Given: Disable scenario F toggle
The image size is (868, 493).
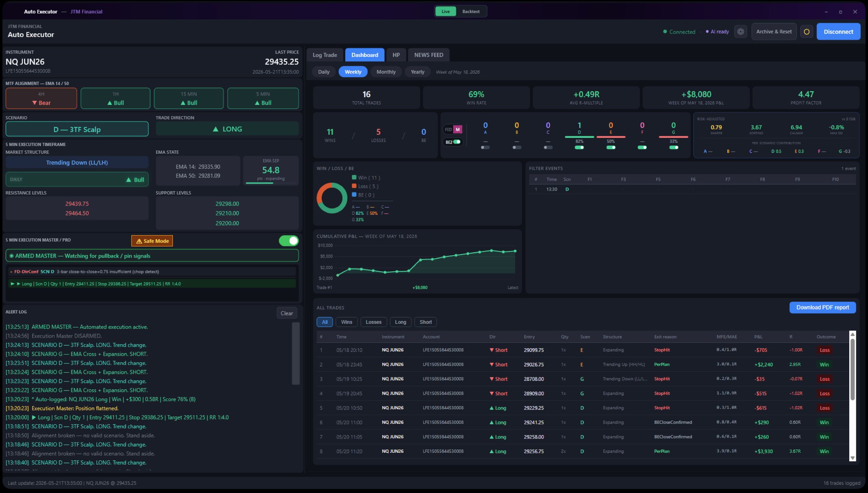Looking at the screenshot, I should [642, 147].
